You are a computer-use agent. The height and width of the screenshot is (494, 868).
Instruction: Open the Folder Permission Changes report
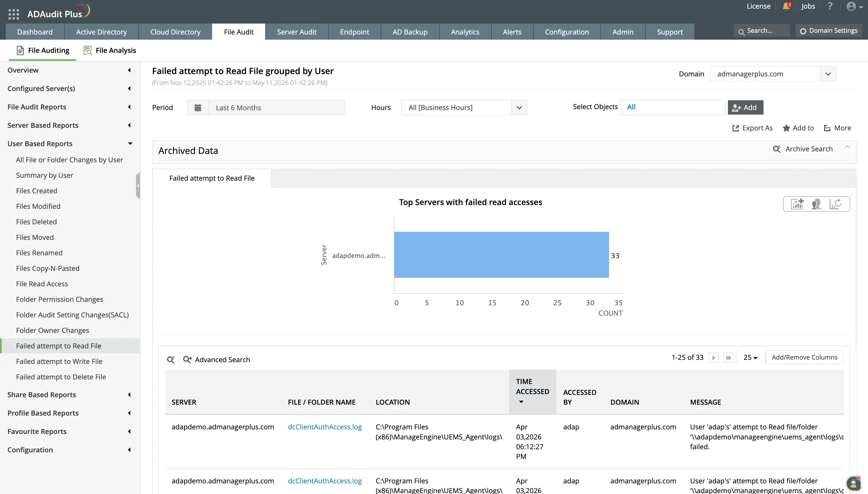click(x=59, y=299)
